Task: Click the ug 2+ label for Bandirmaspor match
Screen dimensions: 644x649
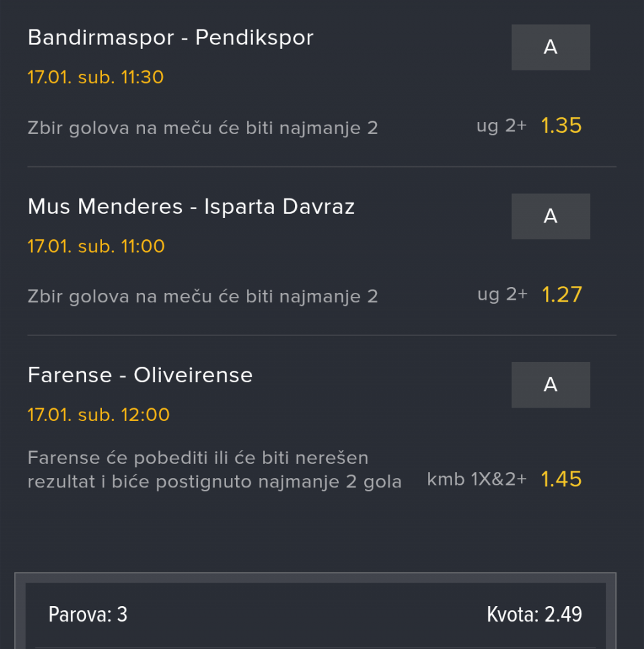Action: [501, 126]
